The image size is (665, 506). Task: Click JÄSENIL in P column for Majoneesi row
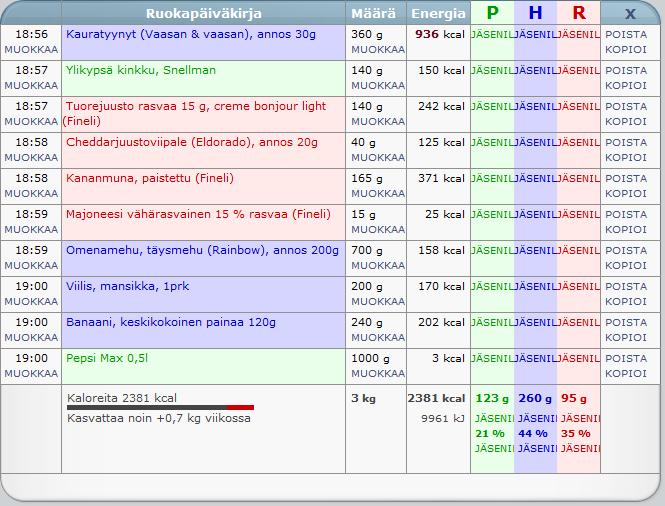pos(491,214)
